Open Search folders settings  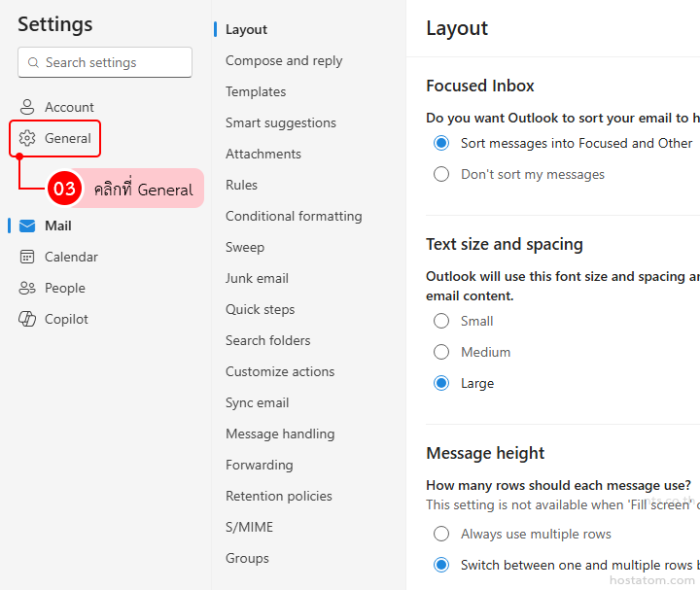(x=268, y=340)
